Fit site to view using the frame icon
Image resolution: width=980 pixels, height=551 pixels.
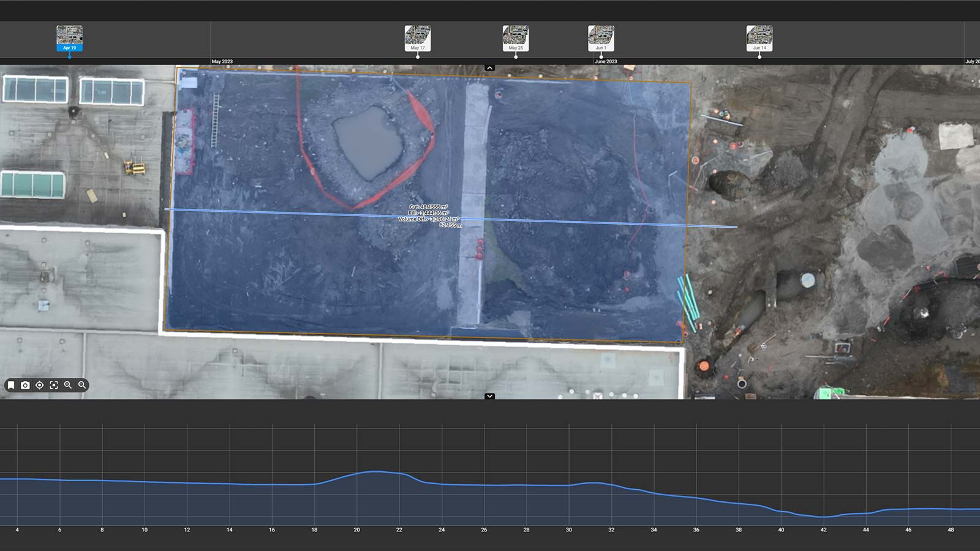point(54,385)
